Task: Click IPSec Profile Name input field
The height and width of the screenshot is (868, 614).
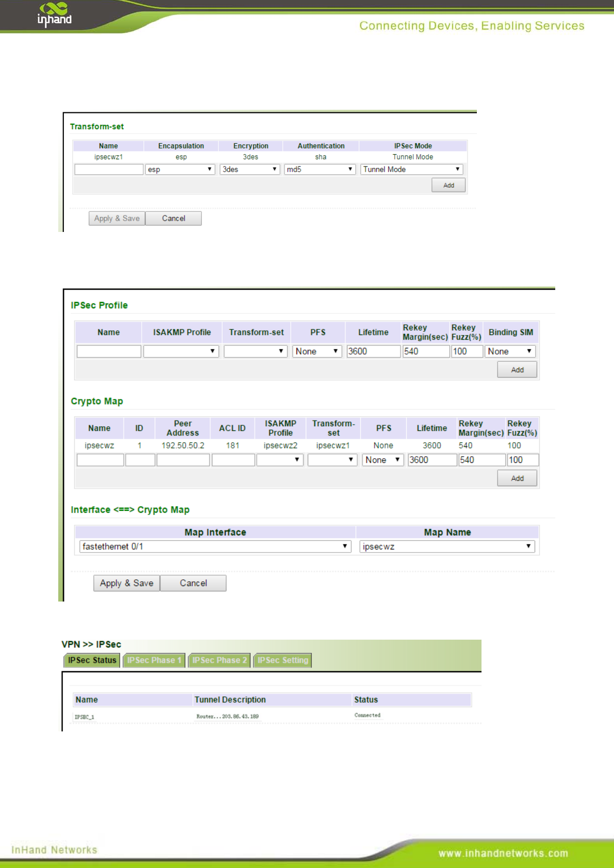Action: click(x=109, y=352)
